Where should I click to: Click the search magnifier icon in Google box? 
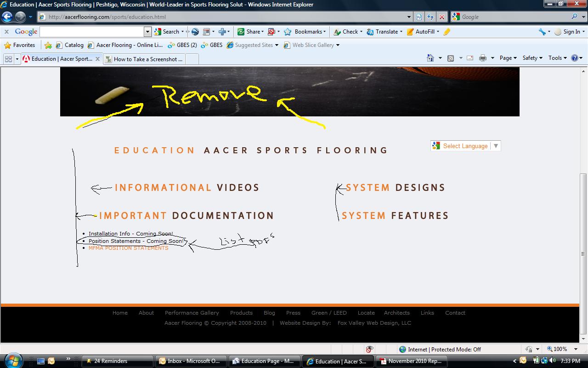pyautogui.click(x=574, y=17)
